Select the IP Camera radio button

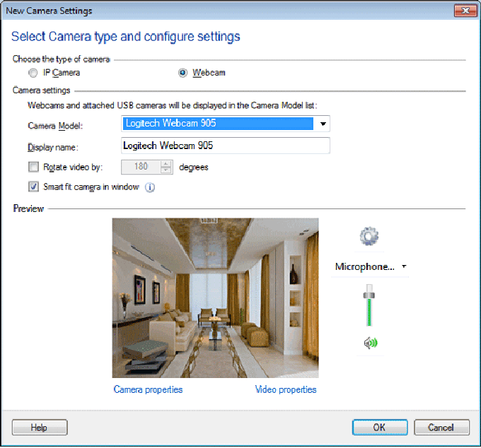click(x=33, y=73)
